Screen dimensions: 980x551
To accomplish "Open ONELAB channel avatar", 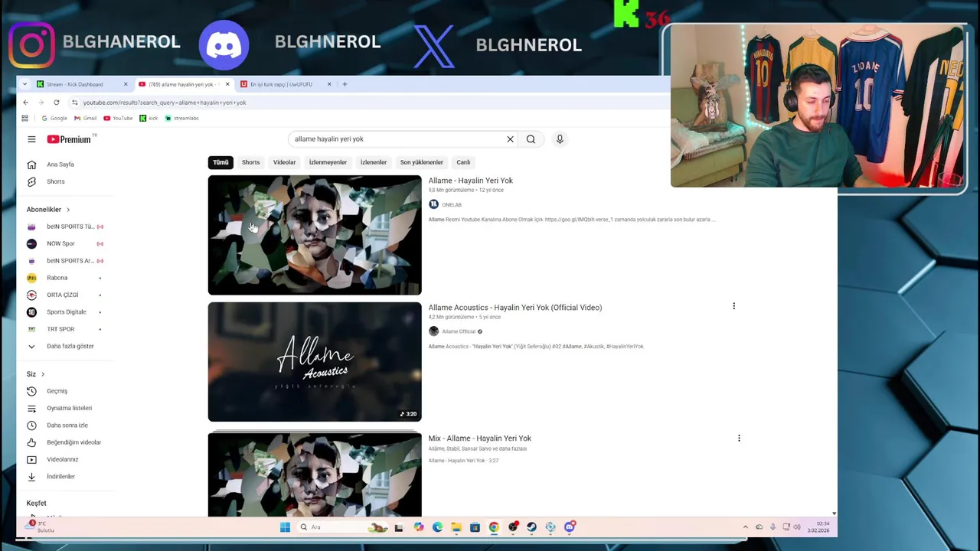I will [x=433, y=204].
